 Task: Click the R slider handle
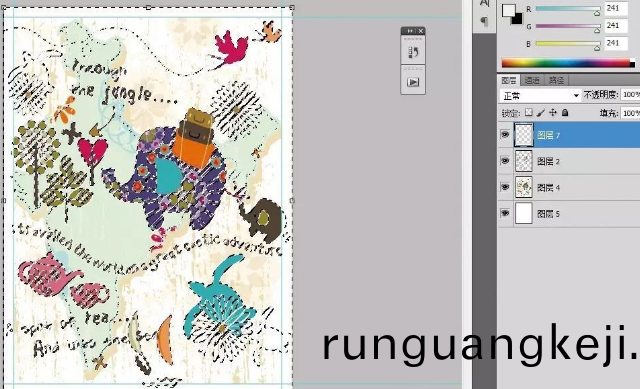point(597,13)
